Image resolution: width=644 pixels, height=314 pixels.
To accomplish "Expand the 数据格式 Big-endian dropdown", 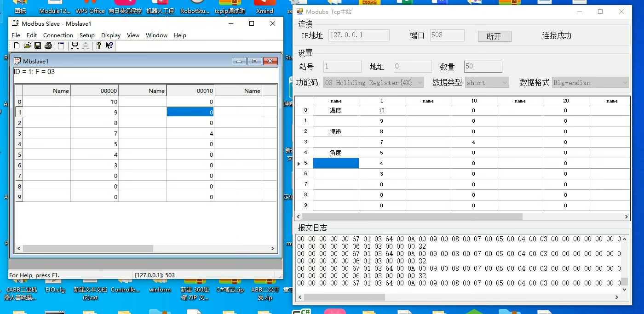I will tap(590, 83).
